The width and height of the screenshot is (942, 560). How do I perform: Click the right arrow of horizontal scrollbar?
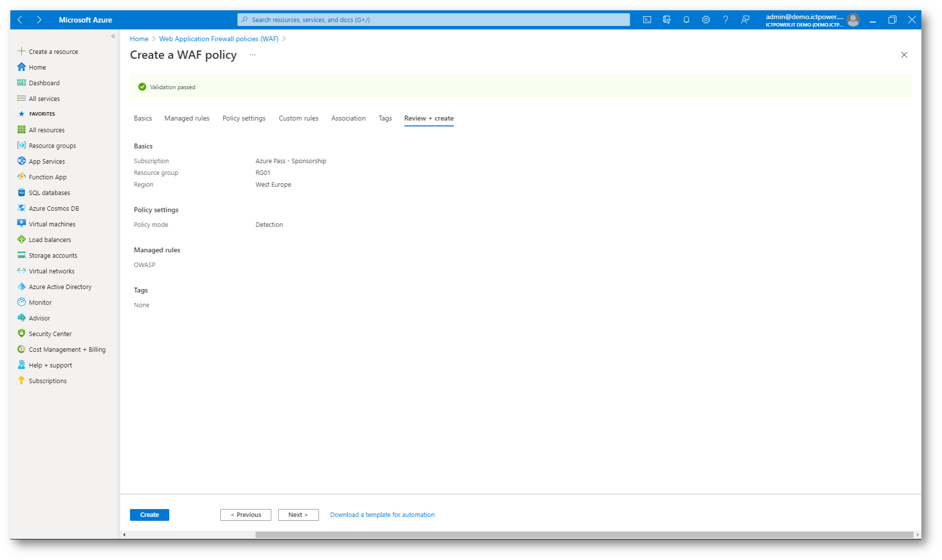point(917,535)
